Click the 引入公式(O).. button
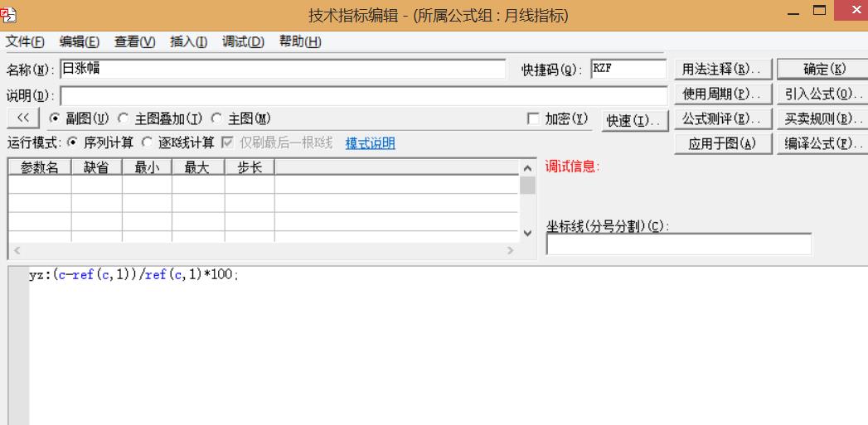 [824, 94]
